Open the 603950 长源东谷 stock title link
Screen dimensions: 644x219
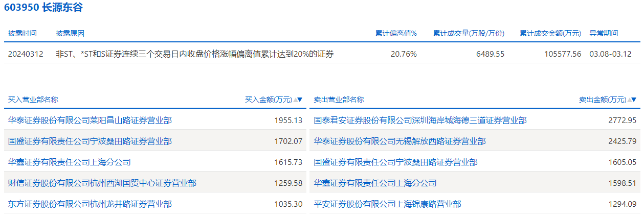43,8
